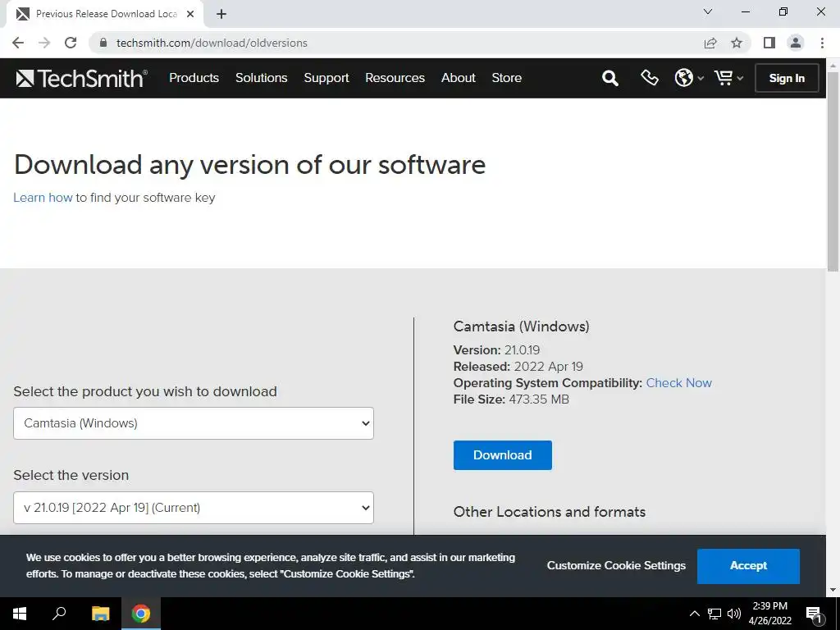Open the site search magnifier icon
Image resolution: width=840 pixels, height=630 pixels.
609,78
